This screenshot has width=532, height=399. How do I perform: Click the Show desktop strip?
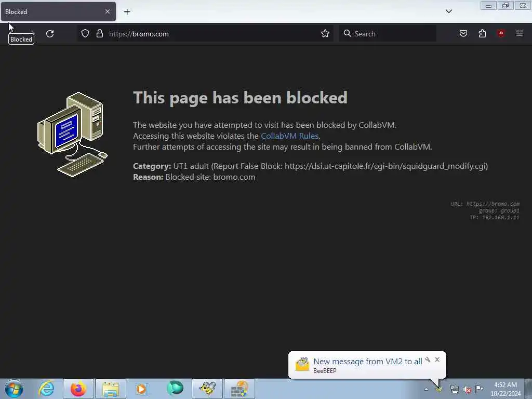(528, 389)
